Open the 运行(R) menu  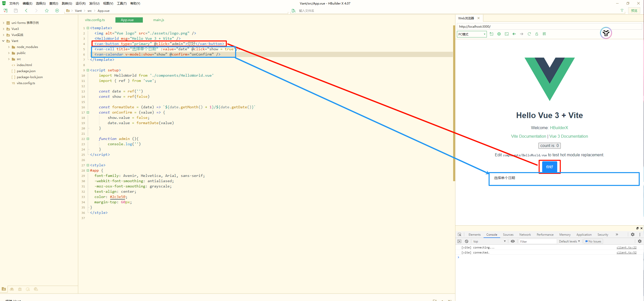[80, 3]
